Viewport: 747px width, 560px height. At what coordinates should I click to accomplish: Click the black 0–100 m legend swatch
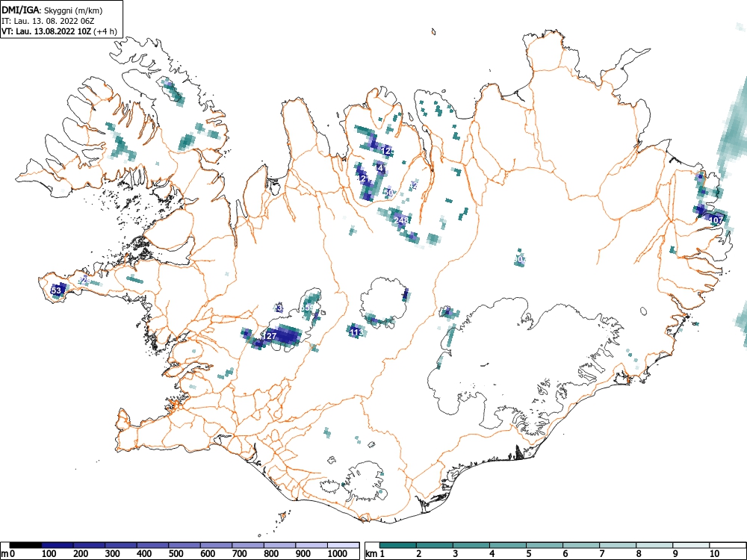click(x=25, y=545)
